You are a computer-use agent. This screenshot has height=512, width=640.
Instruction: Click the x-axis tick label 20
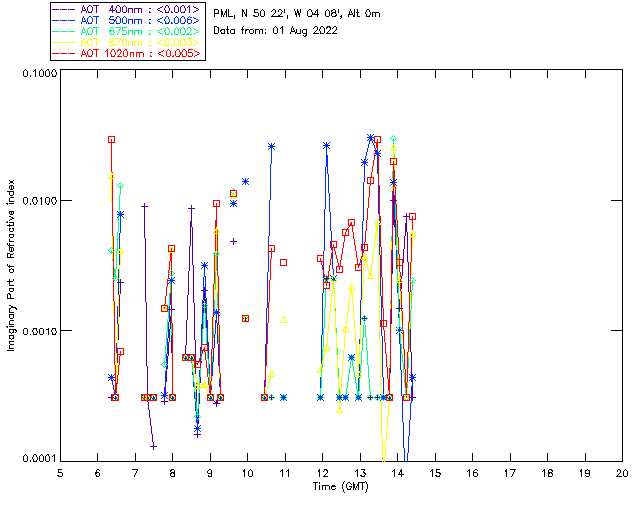tap(622, 473)
